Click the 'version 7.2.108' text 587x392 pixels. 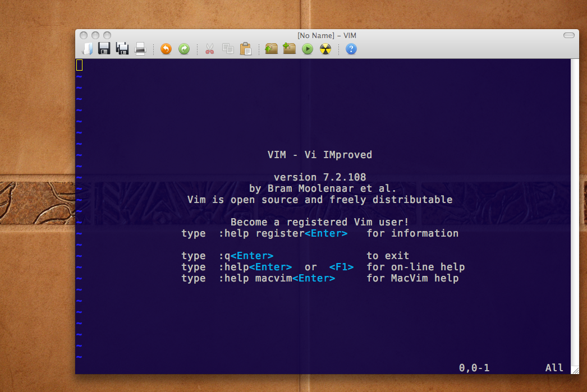[x=320, y=177]
